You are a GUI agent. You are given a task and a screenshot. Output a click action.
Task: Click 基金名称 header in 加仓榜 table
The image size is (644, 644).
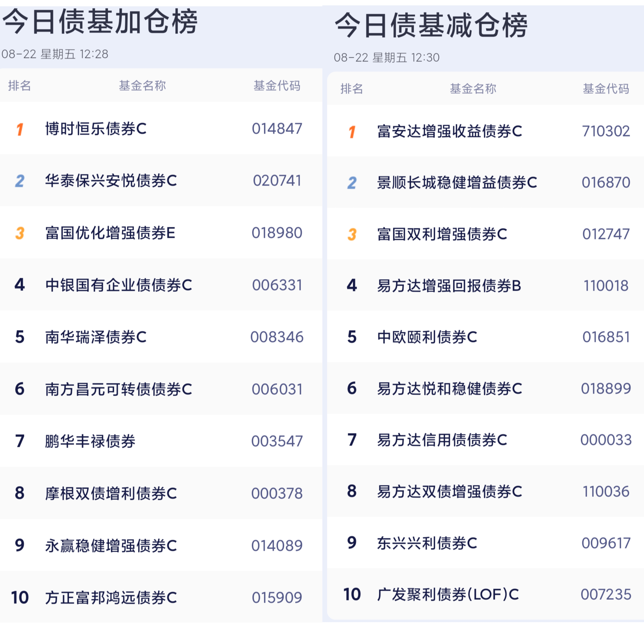tap(142, 86)
